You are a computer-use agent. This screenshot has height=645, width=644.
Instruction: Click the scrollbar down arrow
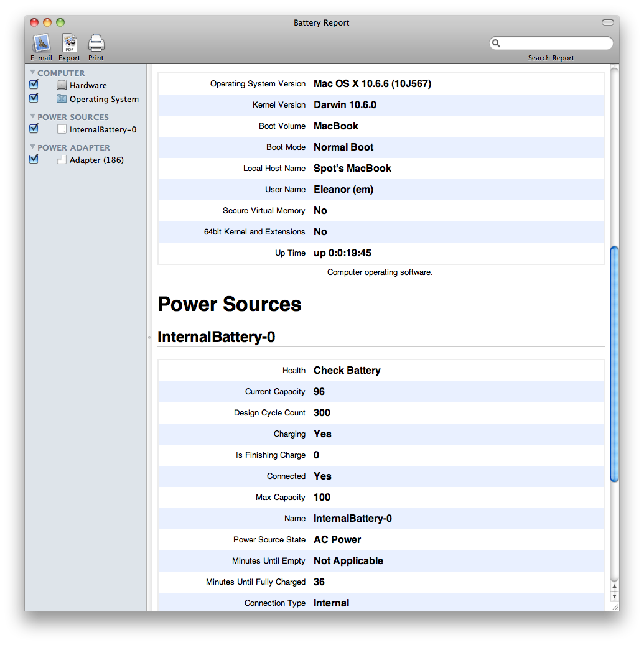(614, 596)
